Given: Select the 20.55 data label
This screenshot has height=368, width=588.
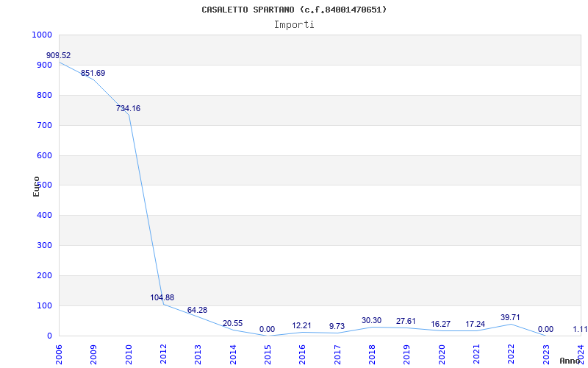Looking at the screenshot, I should (x=232, y=323).
